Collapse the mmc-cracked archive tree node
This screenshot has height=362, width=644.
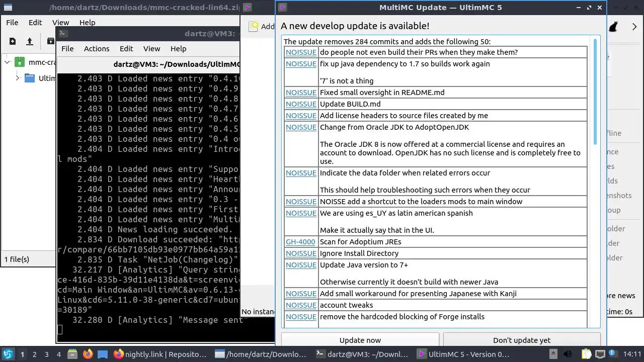(x=7, y=62)
